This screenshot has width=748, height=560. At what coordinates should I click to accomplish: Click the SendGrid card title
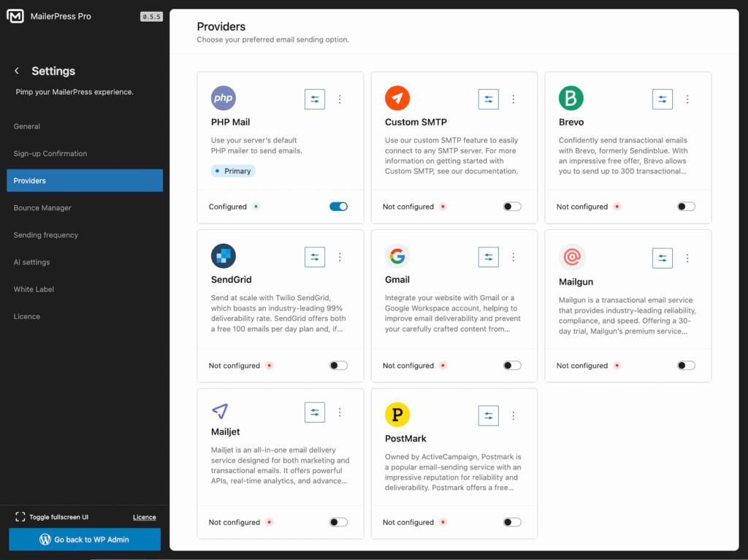tap(232, 280)
